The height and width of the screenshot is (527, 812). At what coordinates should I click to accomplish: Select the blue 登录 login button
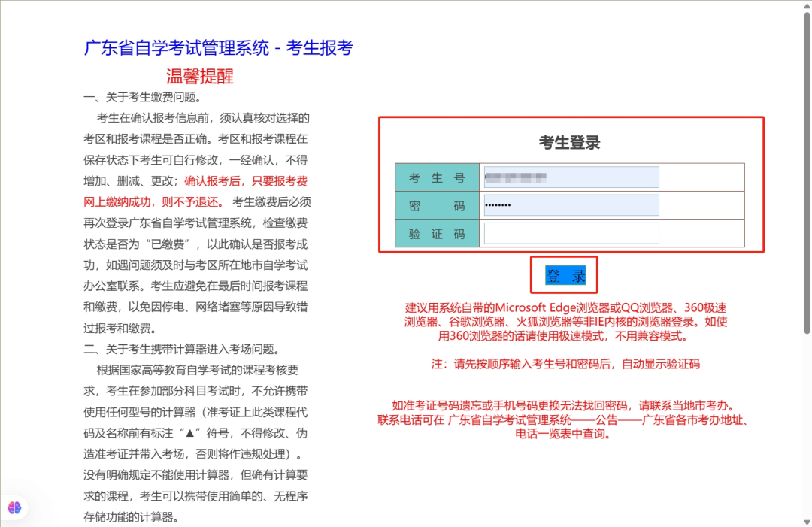[565, 275]
